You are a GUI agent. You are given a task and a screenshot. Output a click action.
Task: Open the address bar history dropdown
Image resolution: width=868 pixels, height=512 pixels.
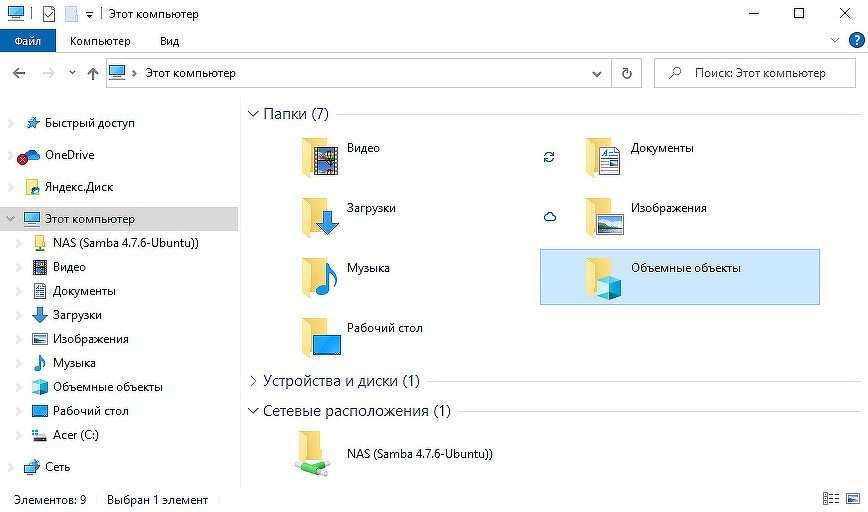coord(597,73)
